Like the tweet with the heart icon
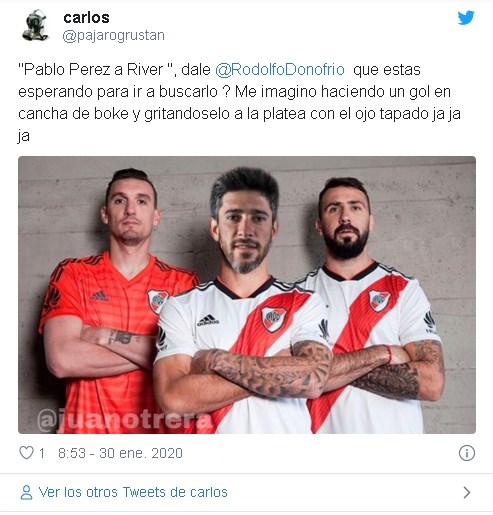This screenshot has height=515, width=493. coord(26,453)
